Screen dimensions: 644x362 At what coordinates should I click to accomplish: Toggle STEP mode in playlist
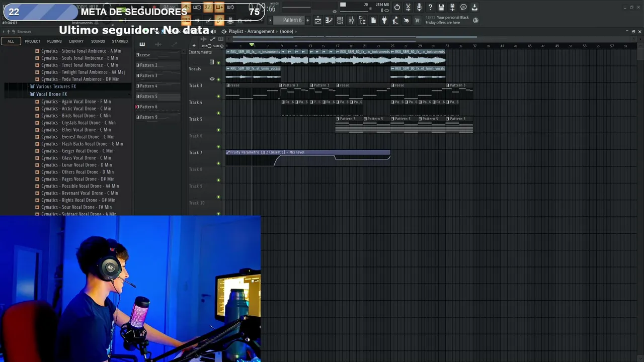pyautogui.click(x=206, y=46)
